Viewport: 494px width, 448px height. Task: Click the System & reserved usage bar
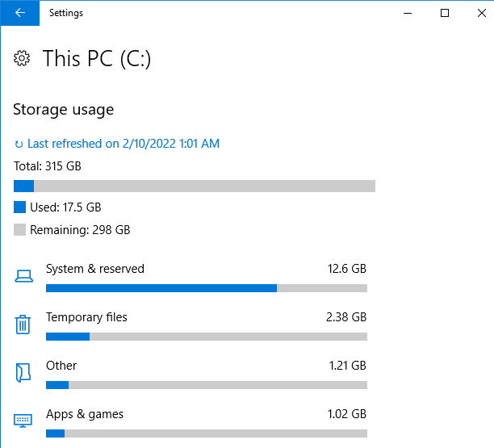coord(207,288)
